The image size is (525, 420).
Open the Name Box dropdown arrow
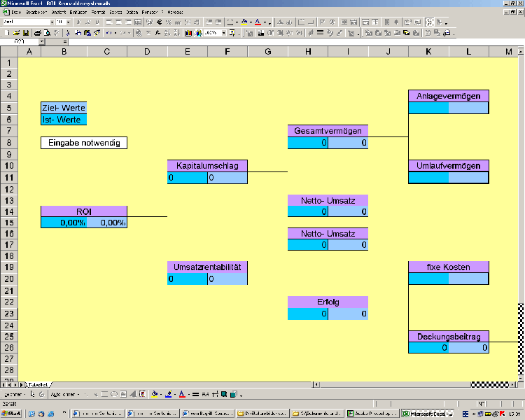pyautogui.click(x=41, y=42)
